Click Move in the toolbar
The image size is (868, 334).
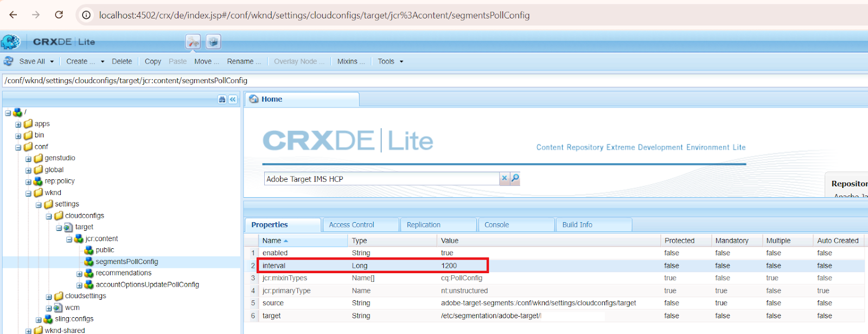207,61
